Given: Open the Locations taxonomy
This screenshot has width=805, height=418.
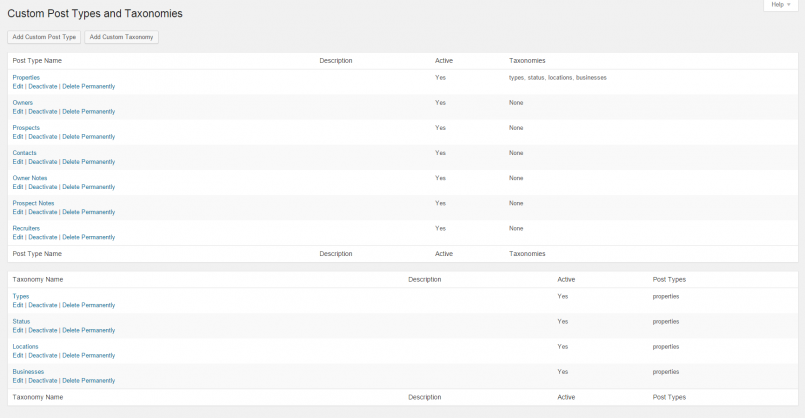Looking at the screenshot, I should click(x=26, y=347).
